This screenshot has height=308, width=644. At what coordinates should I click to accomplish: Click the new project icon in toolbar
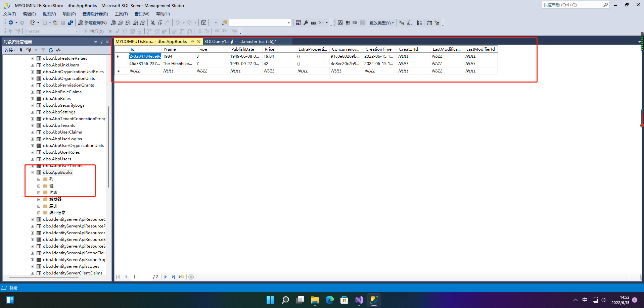[x=33, y=23]
